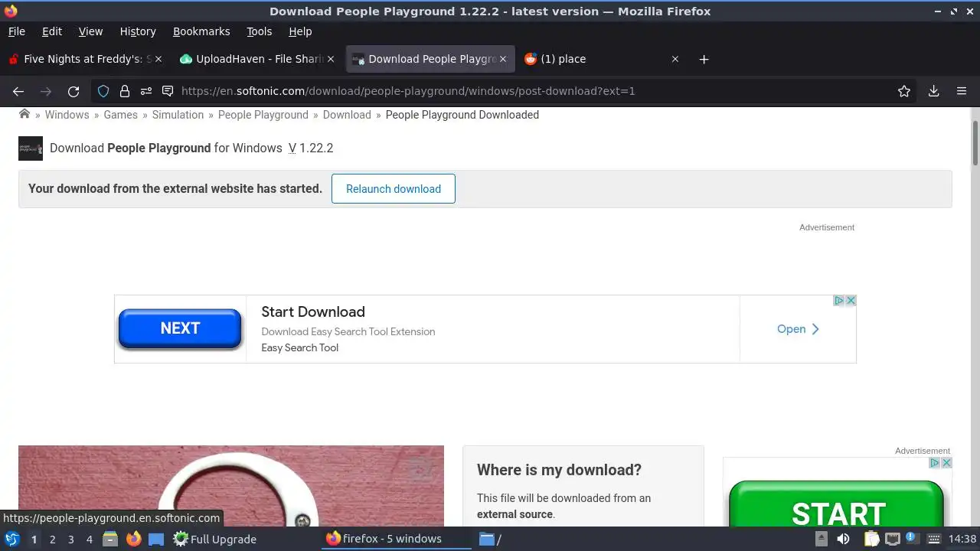
Task: Click the Where is my download? heading
Action: pos(559,470)
